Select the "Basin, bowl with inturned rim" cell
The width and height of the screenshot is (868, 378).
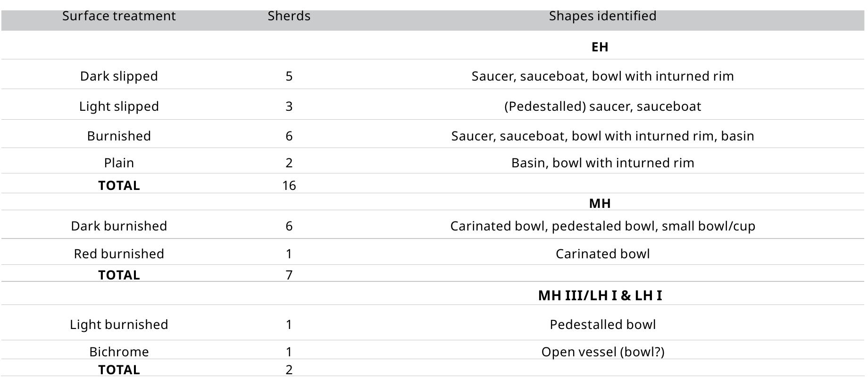[x=602, y=163]
